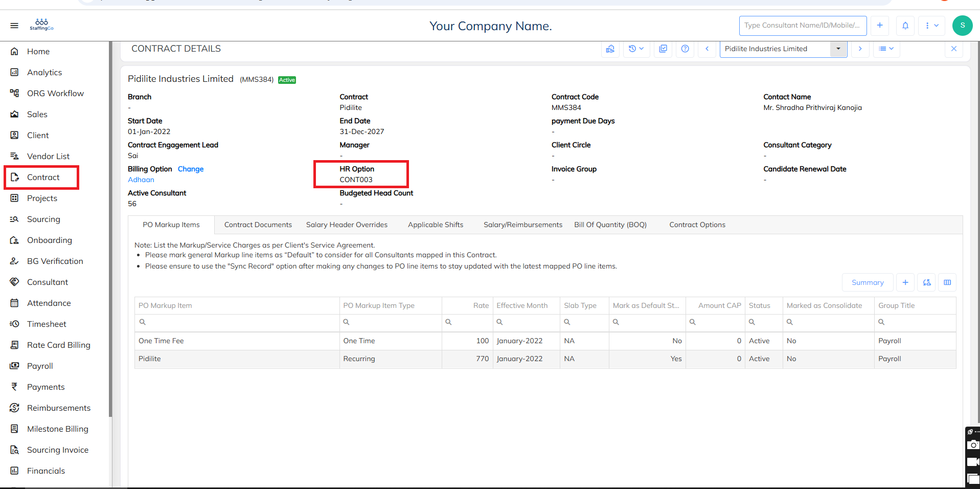Open Payments module
980x489 pixels.
(x=45, y=387)
